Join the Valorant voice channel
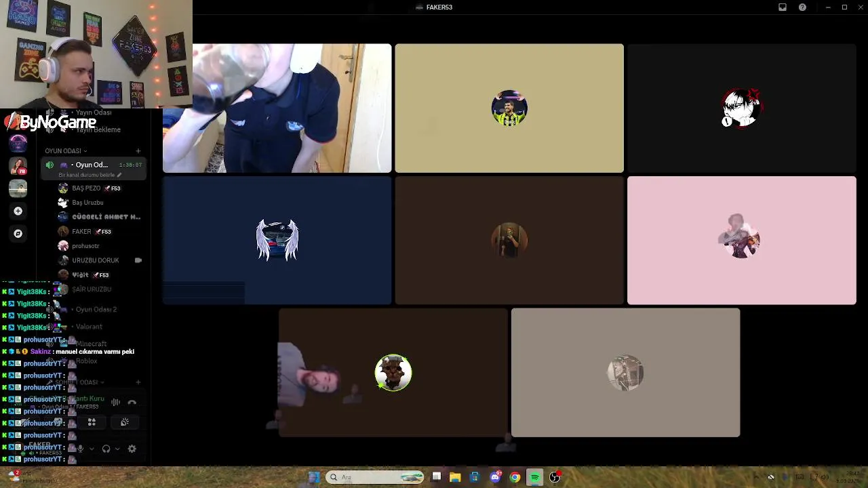 pos(94,327)
